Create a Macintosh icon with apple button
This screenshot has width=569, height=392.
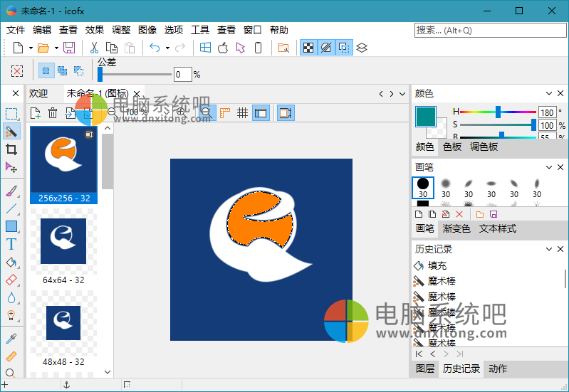[223, 48]
